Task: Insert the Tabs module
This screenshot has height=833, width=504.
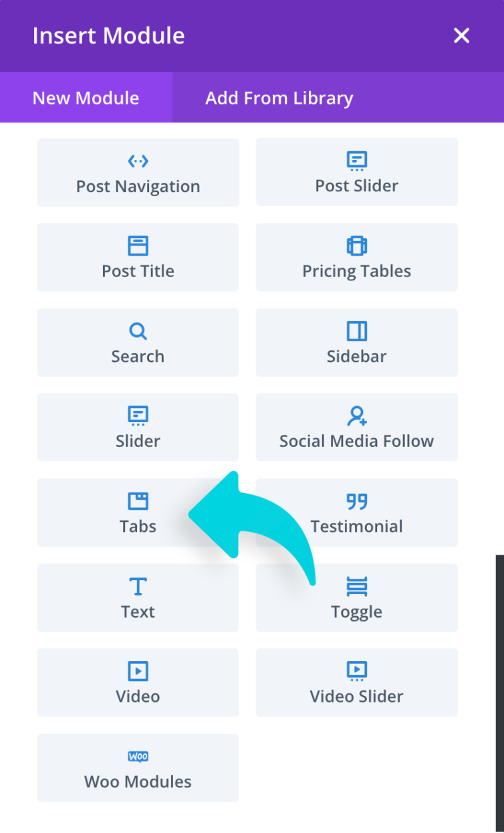Action: tap(138, 513)
